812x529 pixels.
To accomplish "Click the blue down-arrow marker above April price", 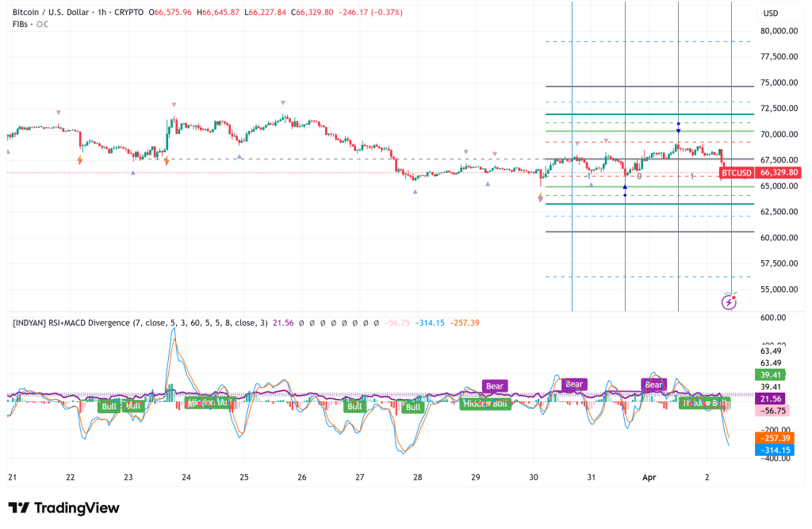I will click(x=678, y=129).
